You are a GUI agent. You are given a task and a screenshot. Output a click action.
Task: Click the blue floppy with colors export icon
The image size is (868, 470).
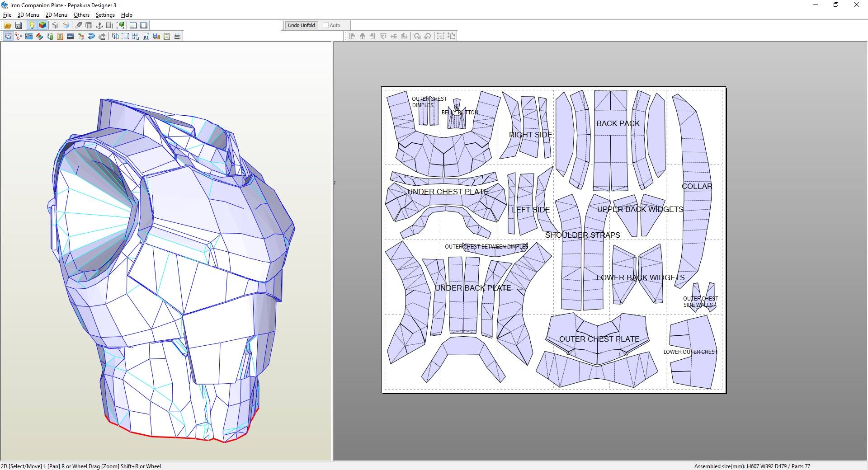156,36
